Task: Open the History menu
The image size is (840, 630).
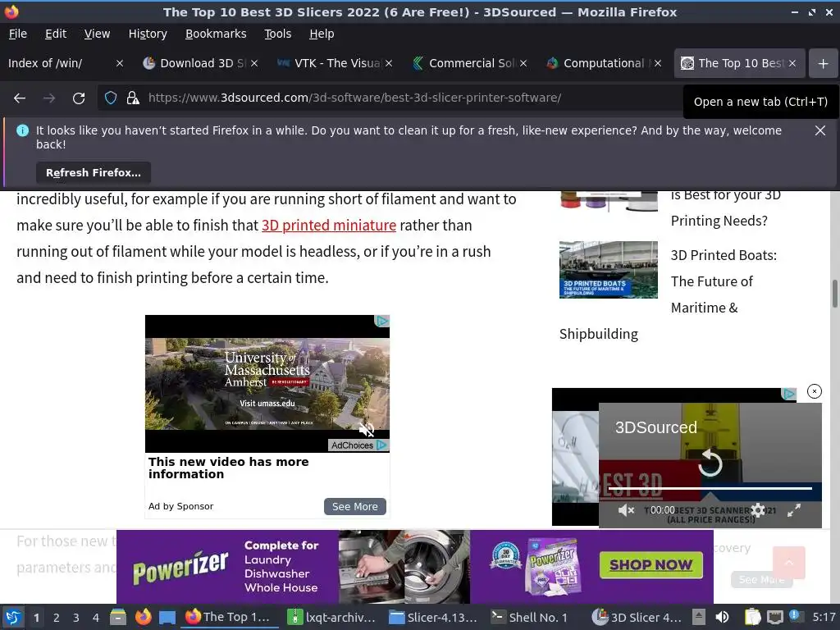Action: (148, 34)
